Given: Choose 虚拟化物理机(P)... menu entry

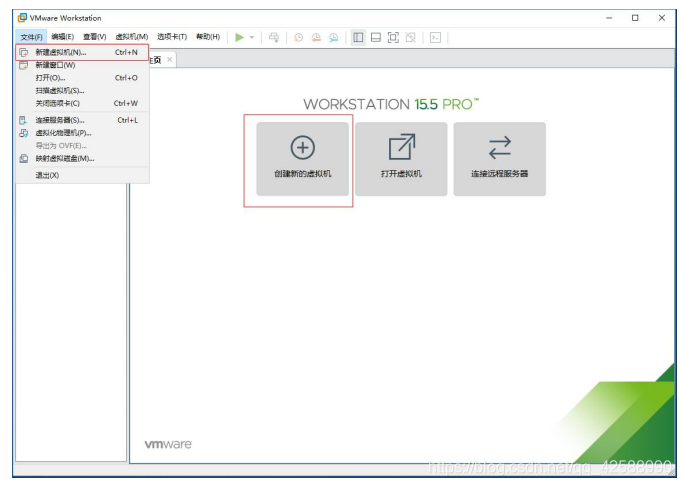Looking at the screenshot, I should 83,133.
